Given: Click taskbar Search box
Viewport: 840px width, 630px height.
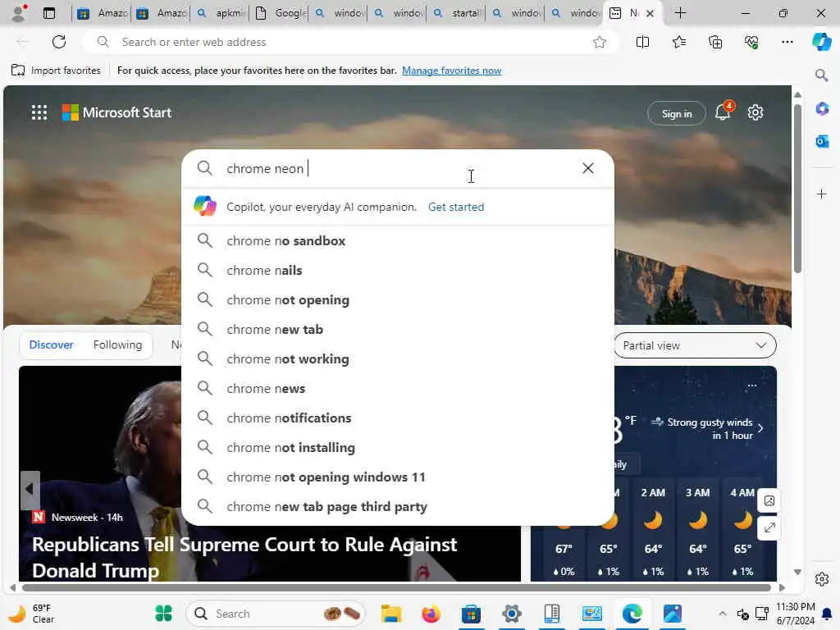Looking at the screenshot, I should (276, 614).
